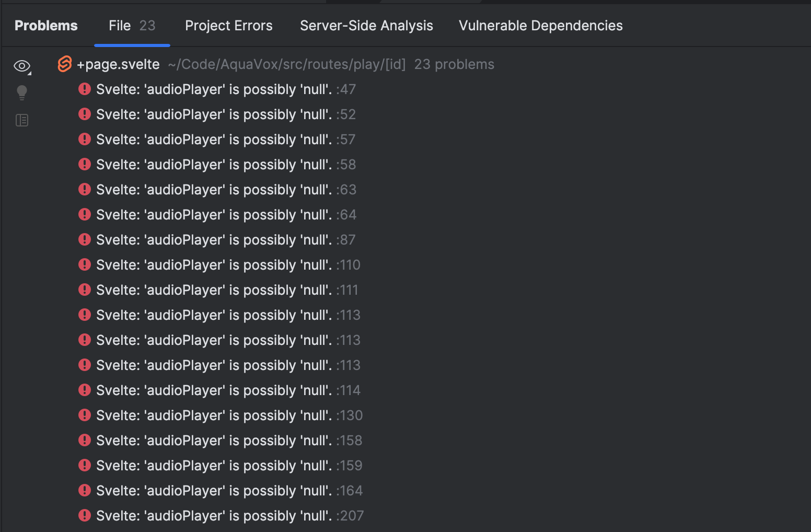Collapse the +page.svelte problem group
This screenshot has height=532, width=811.
[118, 64]
